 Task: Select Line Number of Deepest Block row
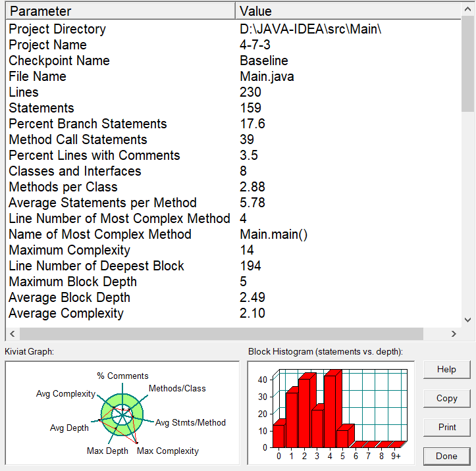234,266
